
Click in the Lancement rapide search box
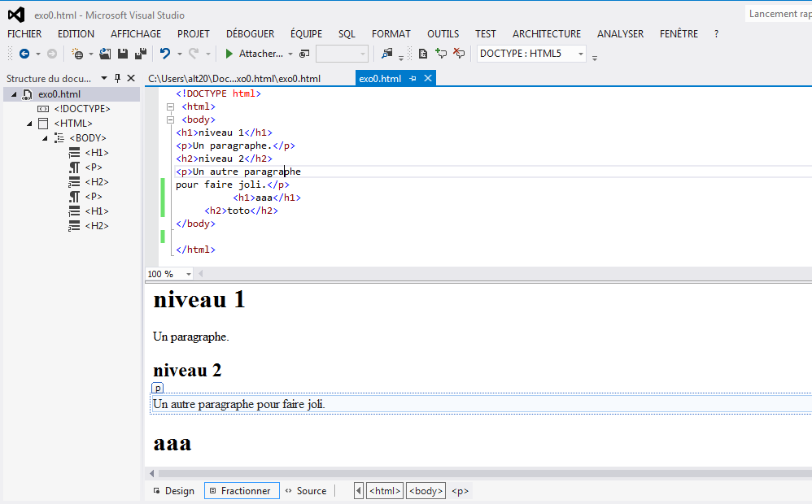779,14
